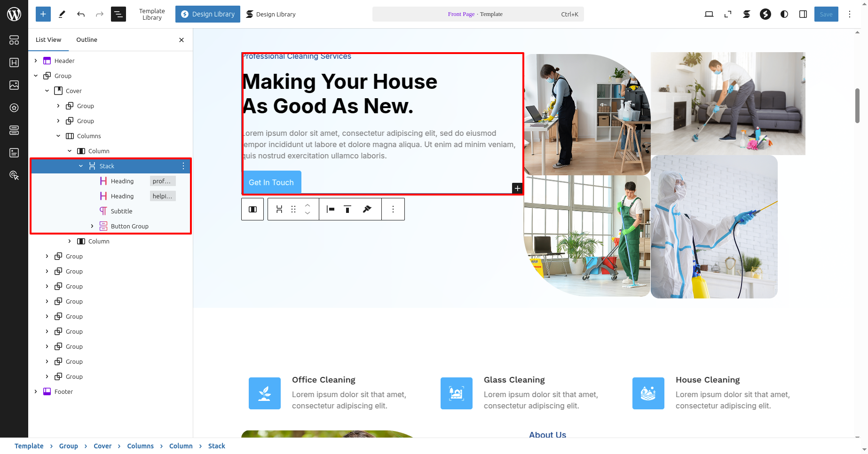Click the Stackable striped S icon
The width and height of the screenshot is (868, 454).
[747, 14]
